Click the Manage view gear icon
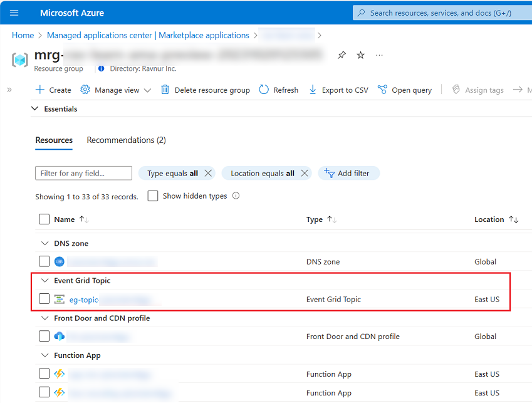Image resolution: width=532 pixels, height=403 pixels. (85, 90)
